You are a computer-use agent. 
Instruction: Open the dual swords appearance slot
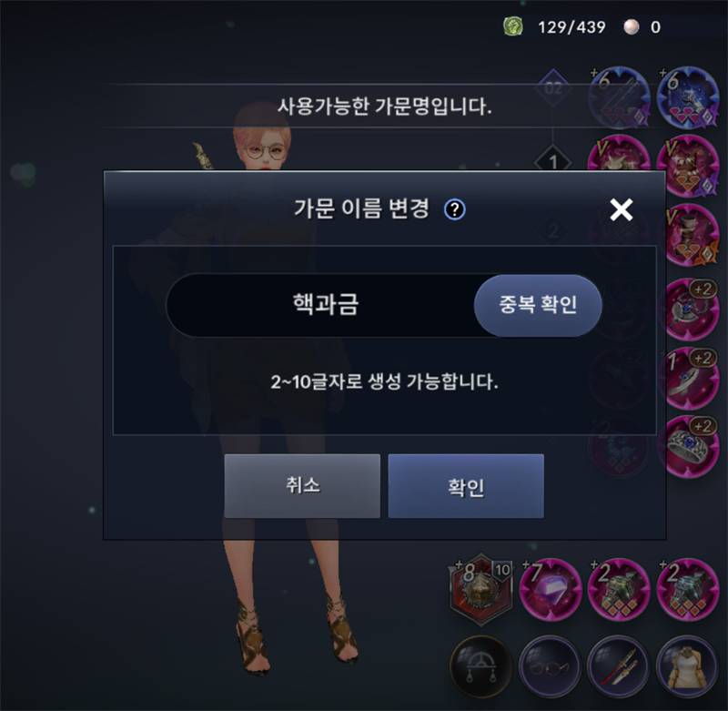(619, 666)
